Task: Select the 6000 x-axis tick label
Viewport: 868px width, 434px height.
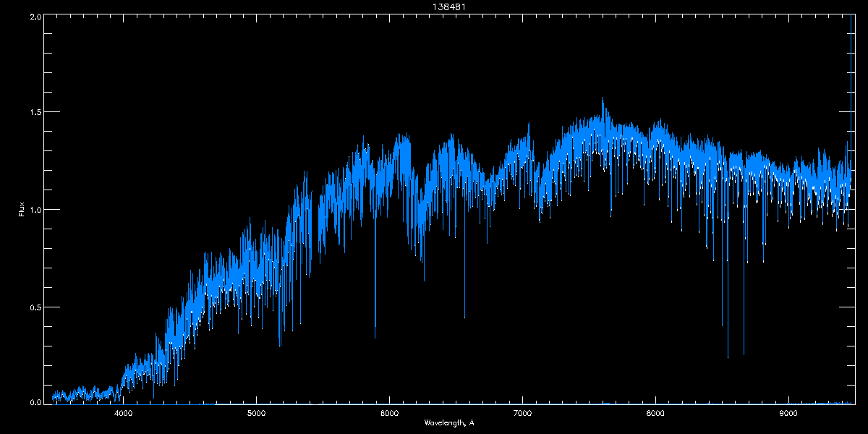Action: (390, 414)
